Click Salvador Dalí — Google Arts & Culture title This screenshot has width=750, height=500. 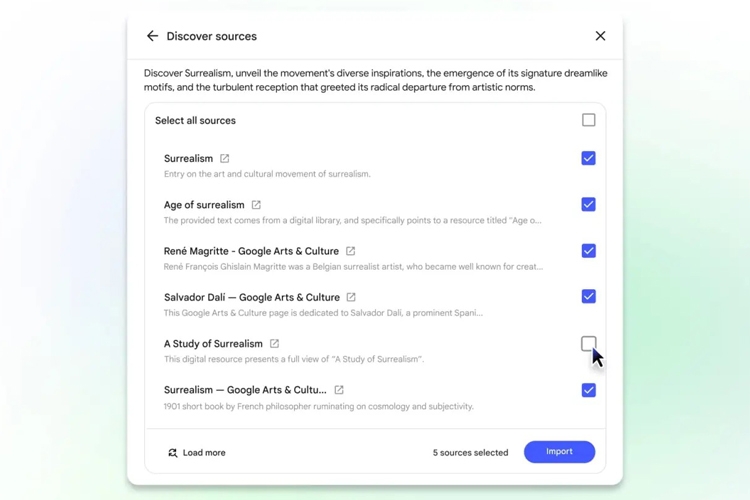click(252, 297)
